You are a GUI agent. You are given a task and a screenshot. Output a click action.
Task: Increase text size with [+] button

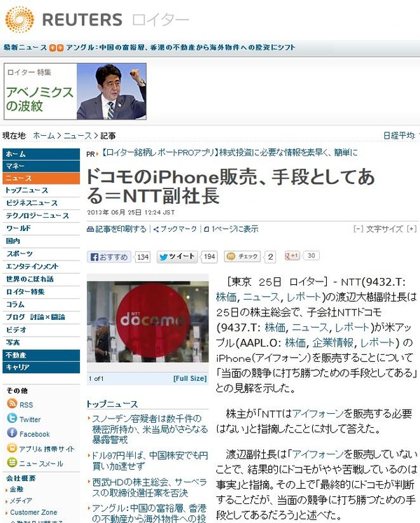coord(412,229)
